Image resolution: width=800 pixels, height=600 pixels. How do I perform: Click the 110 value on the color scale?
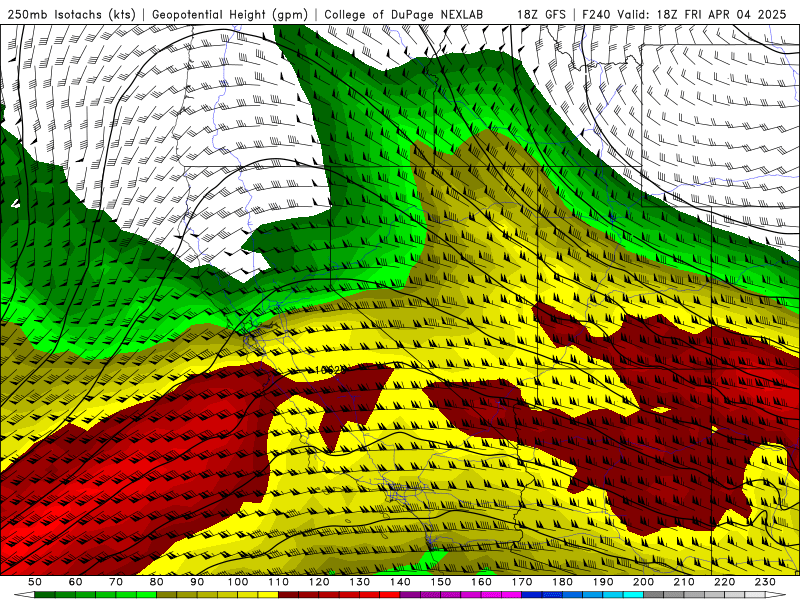(279, 582)
